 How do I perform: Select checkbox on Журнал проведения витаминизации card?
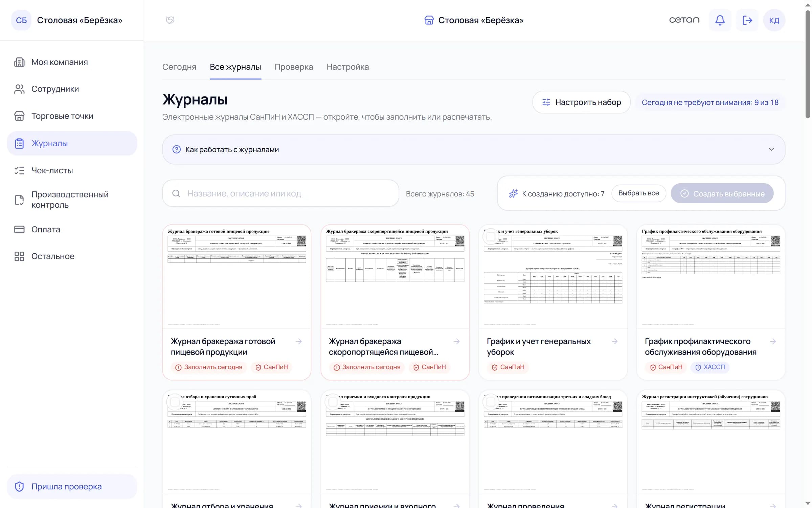(x=491, y=402)
